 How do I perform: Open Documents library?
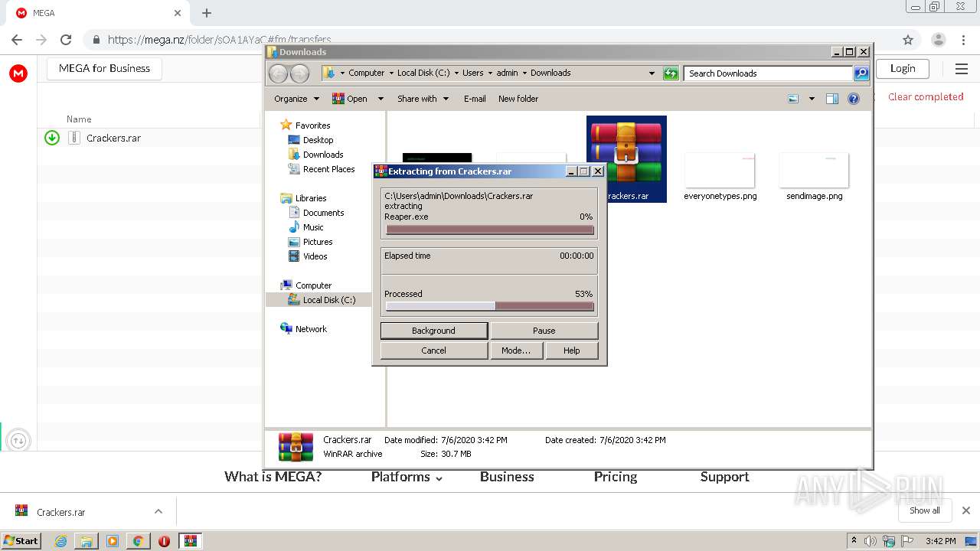316,213
